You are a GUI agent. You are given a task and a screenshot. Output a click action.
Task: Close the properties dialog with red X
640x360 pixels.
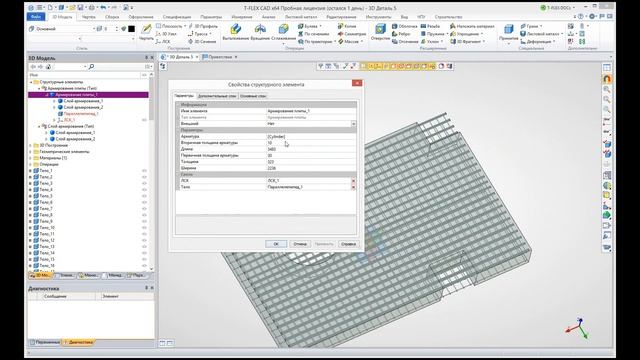[357, 83]
